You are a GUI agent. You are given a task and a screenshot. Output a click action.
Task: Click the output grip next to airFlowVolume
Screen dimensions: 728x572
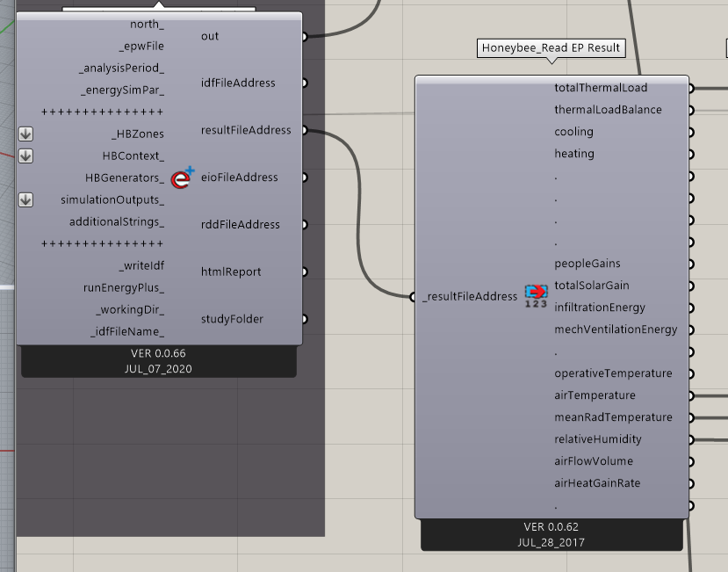691,462
